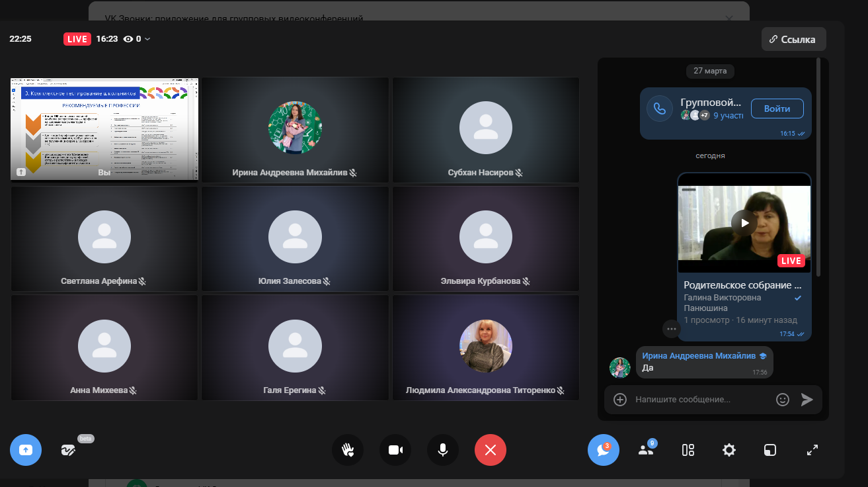Viewport: 868px width, 487px height.
Task: Open the beta whiteboard drawing tool
Action: tap(68, 450)
